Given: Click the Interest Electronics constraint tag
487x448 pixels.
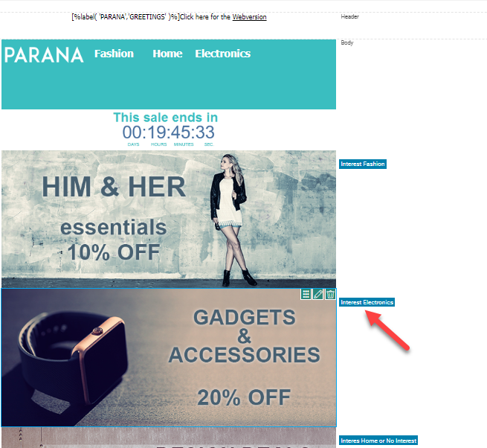Looking at the screenshot, I should pyautogui.click(x=367, y=302).
